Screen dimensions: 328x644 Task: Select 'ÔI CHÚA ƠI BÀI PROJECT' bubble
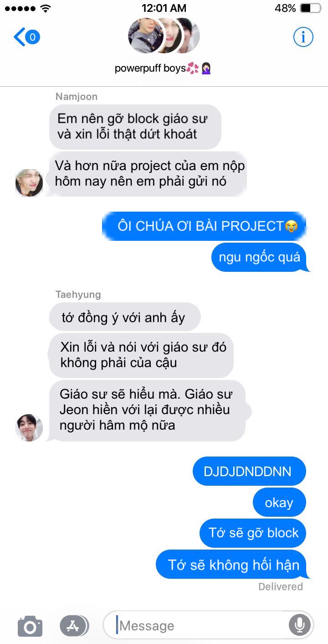204,226
